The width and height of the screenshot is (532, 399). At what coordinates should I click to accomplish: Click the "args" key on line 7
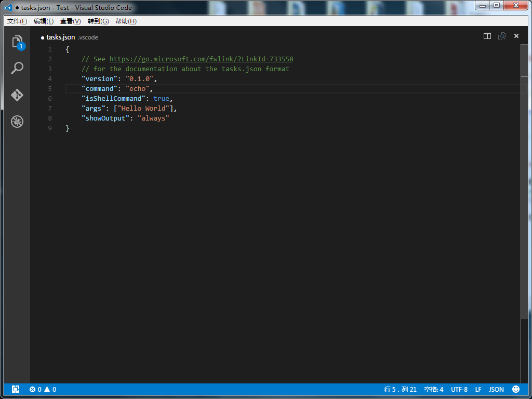click(x=94, y=108)
